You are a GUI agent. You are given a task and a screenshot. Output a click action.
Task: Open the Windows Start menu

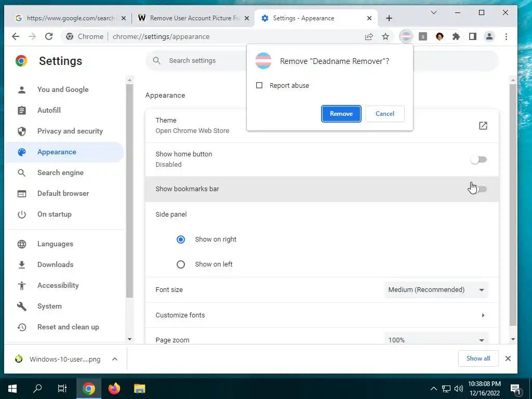point(12,389)
